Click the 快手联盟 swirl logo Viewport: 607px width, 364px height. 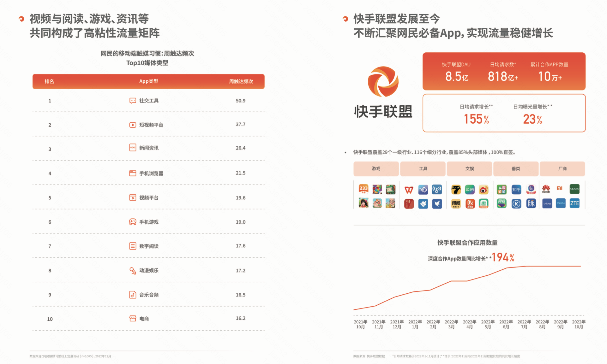[383, 82]
